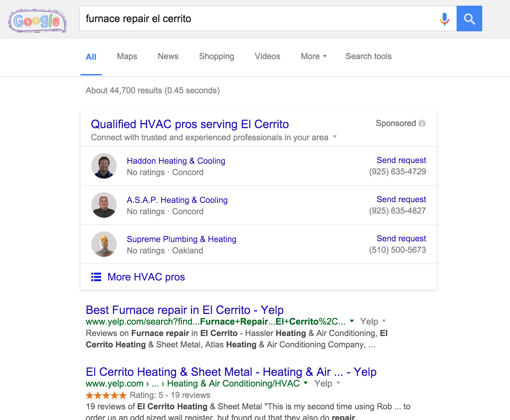Open Supreme Plumbing & Heating profile photo
The height and width of the screenshot is (420, 510).
click(x=104, y=244)
